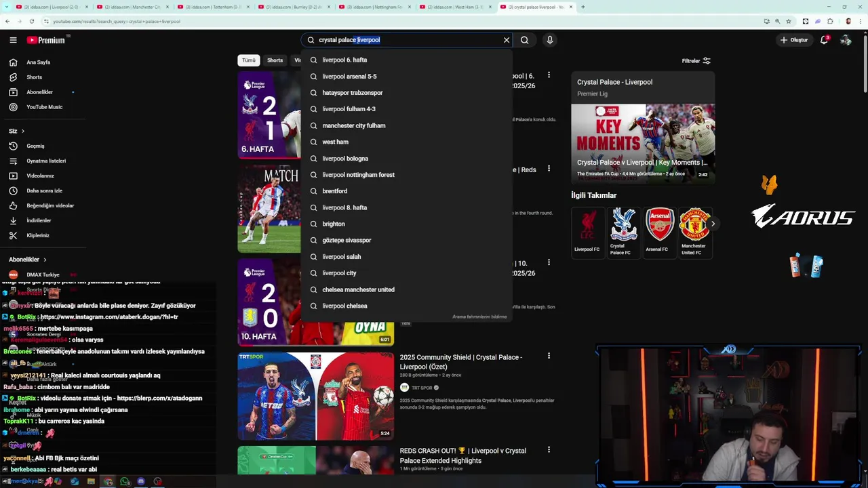The image size is (868, 488).
Task: Choose suggestion 'liverpool arsenal 5-5'
Action: click(406, 77)
